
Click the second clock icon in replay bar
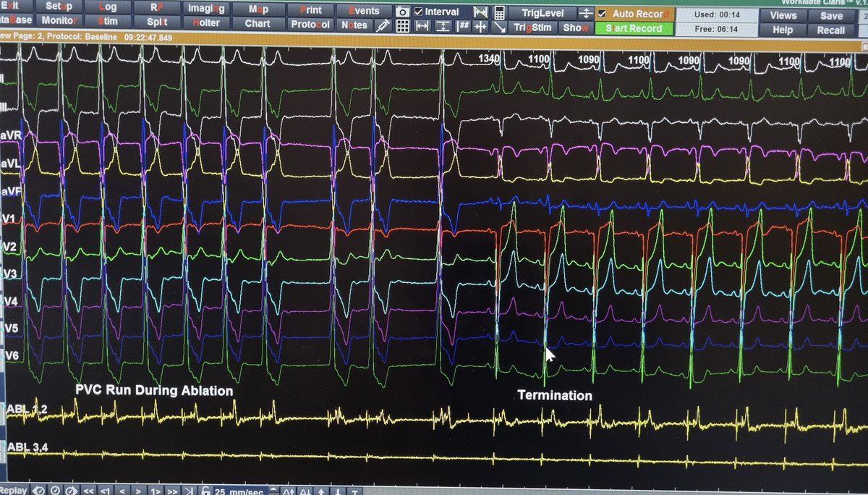coord(55,490)
